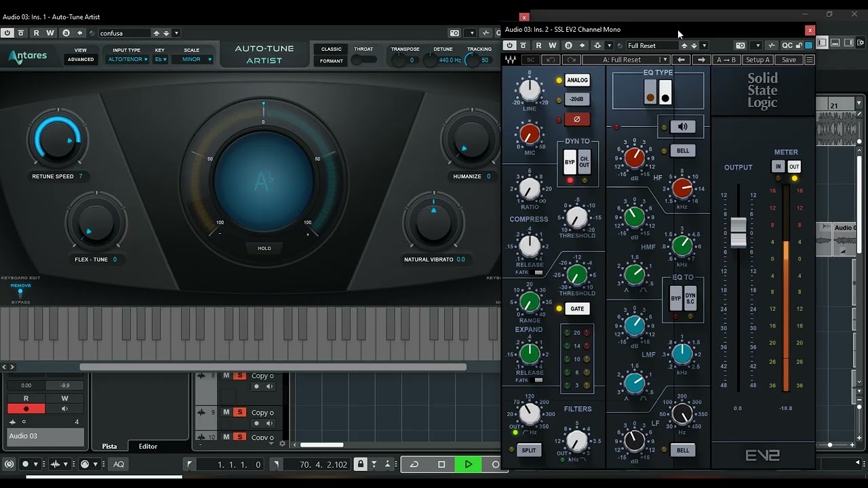Click Auto-Tune window snapshot camera icon
This screenshot has height=488, width=868.
[455, 33]
